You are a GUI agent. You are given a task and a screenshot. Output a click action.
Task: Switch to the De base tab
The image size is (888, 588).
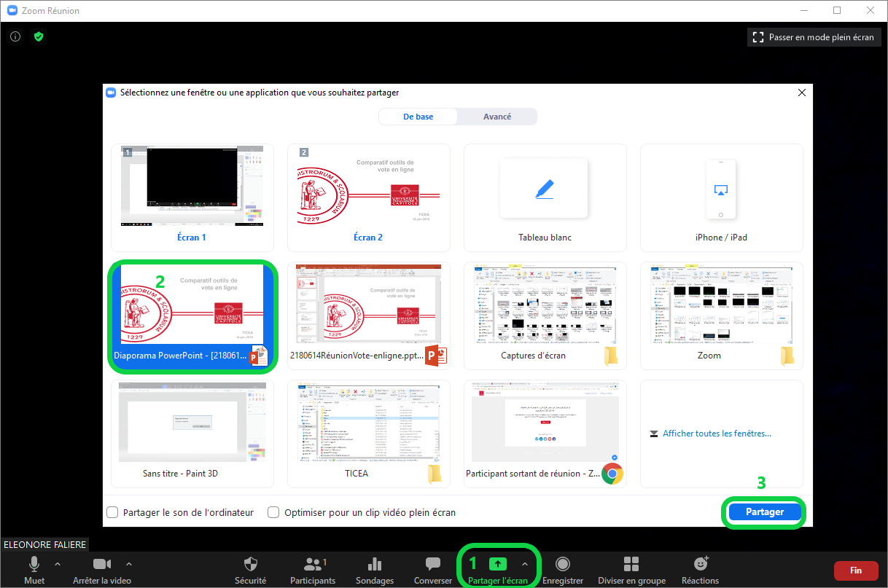418,117
